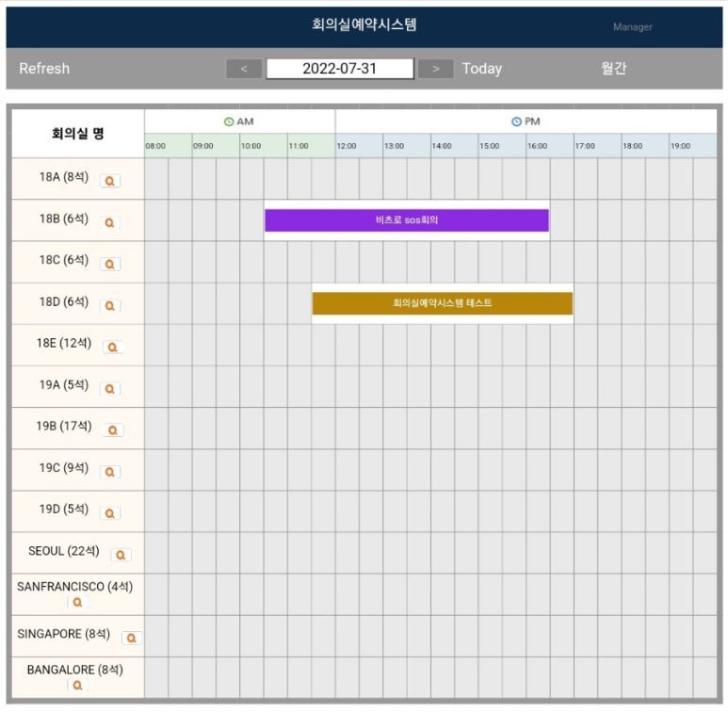Screen dimensions: 728x713
Task: Open the gold 회의실예약시스템 테스트 reservation
Action: point(443,303)
